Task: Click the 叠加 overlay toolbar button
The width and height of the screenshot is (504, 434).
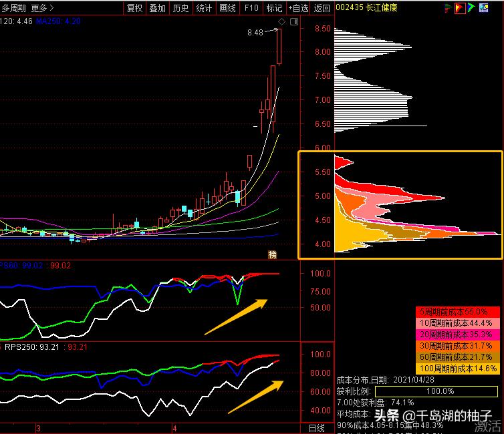Action: (157, 8)
